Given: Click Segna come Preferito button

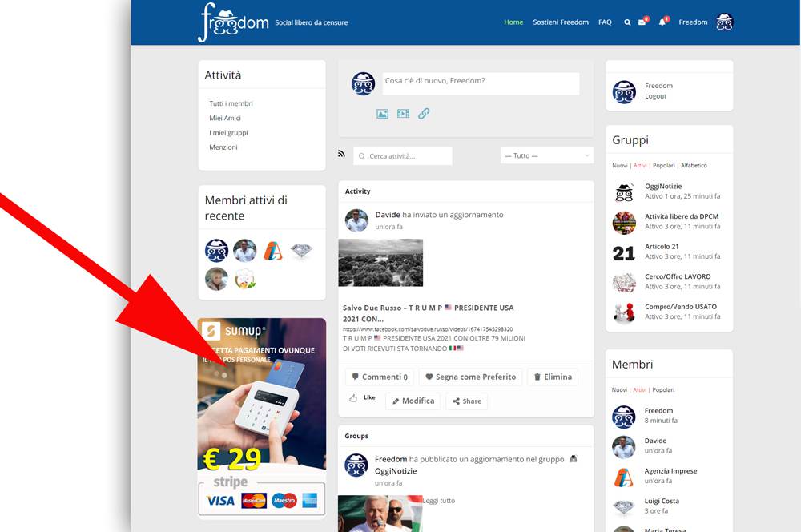Looking at the screenshot, I should (470, 377).
